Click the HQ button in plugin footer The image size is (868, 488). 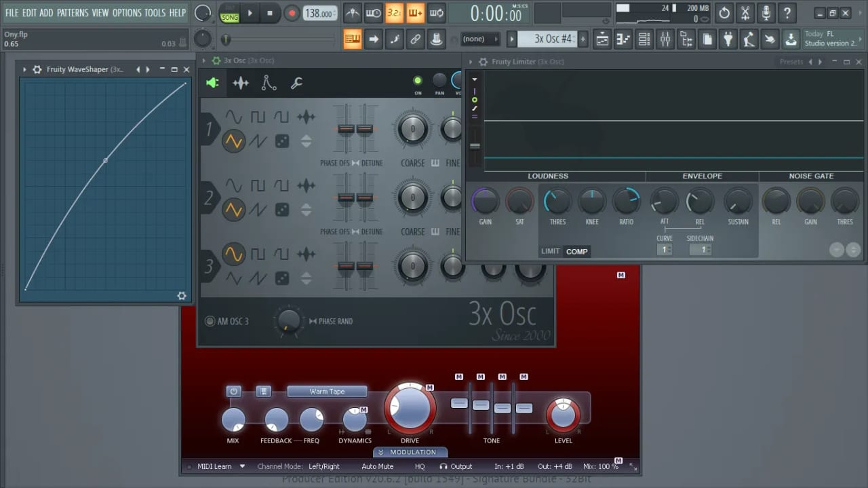[420, 466]
